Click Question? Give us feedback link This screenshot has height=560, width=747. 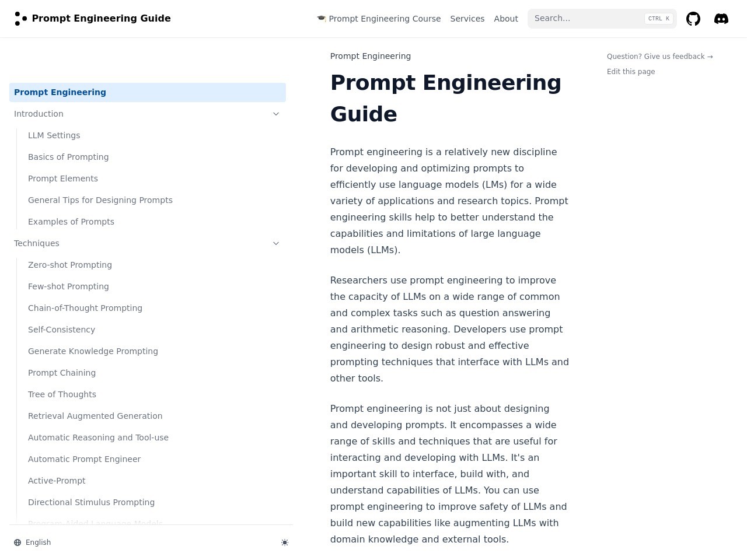click(x=659, y=57)
